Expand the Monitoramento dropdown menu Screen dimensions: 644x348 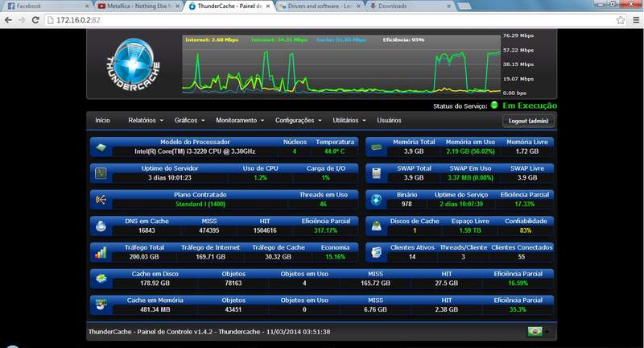coord(240,120)
